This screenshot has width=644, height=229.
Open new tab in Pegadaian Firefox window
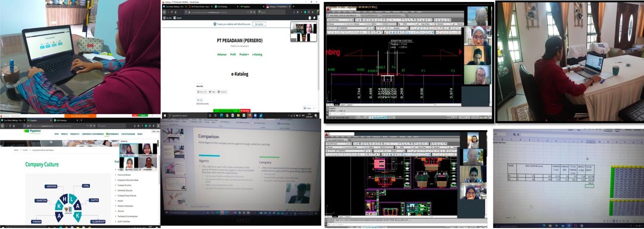pos(81,120)
